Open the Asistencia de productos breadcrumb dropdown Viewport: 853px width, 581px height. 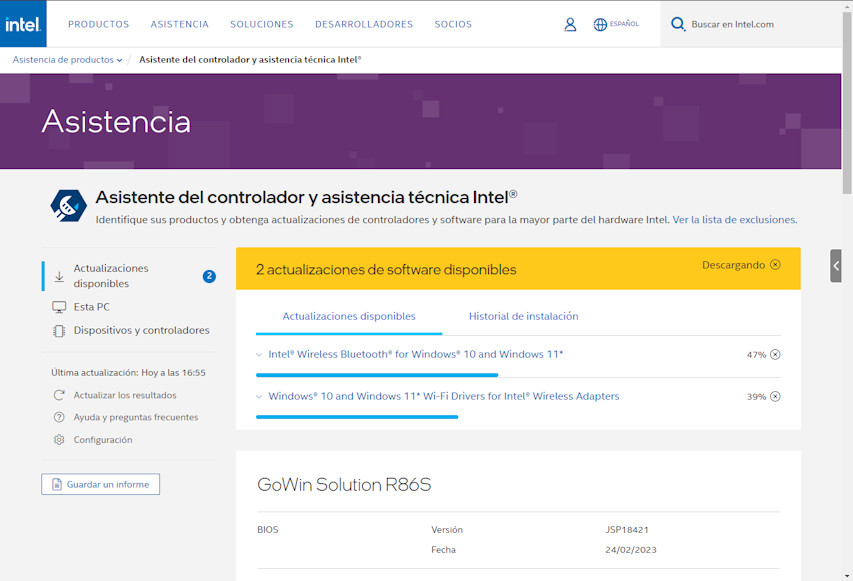[67, 60]
